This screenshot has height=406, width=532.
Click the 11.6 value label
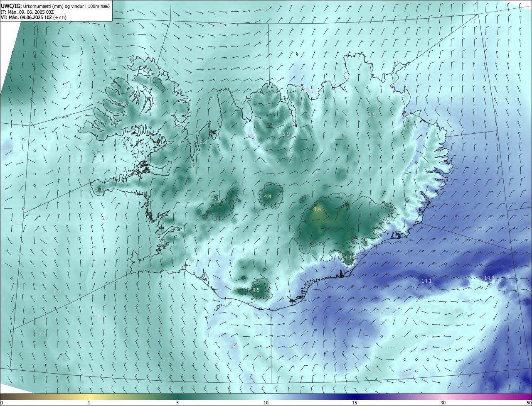480,228
